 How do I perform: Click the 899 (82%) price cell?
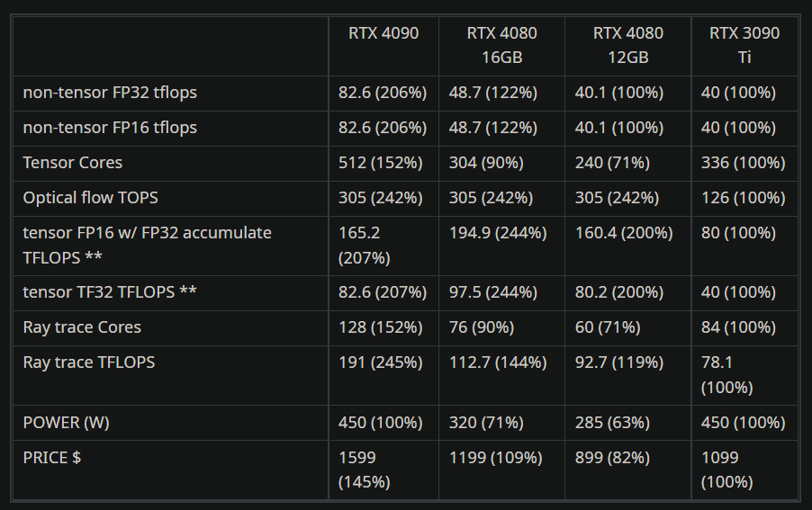pyautogui.click(x=612, y=458)
